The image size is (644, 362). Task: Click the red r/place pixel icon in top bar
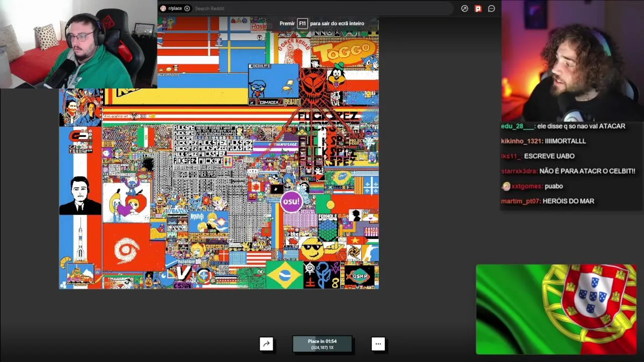pyautogui.click(x=478, y=9)
